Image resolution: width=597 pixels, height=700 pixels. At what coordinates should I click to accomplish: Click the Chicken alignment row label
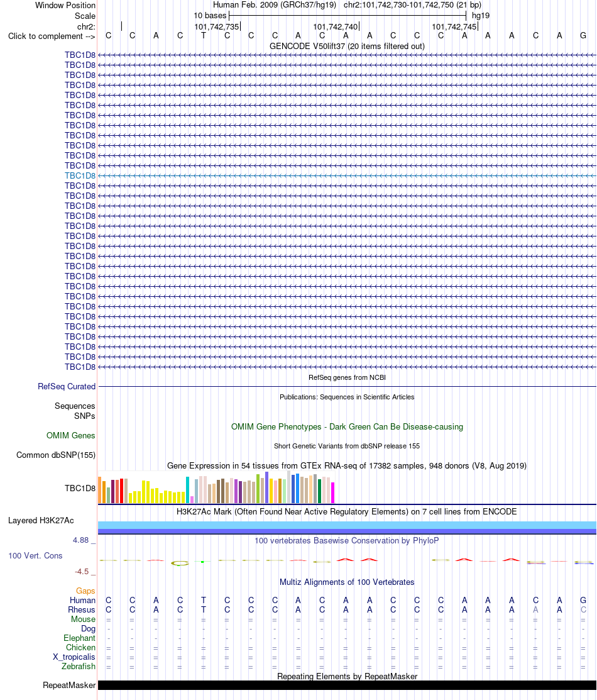point(80,647)
